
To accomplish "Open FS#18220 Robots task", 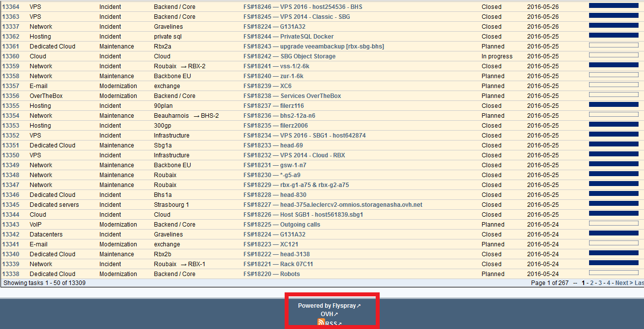I will click(271, 274).
